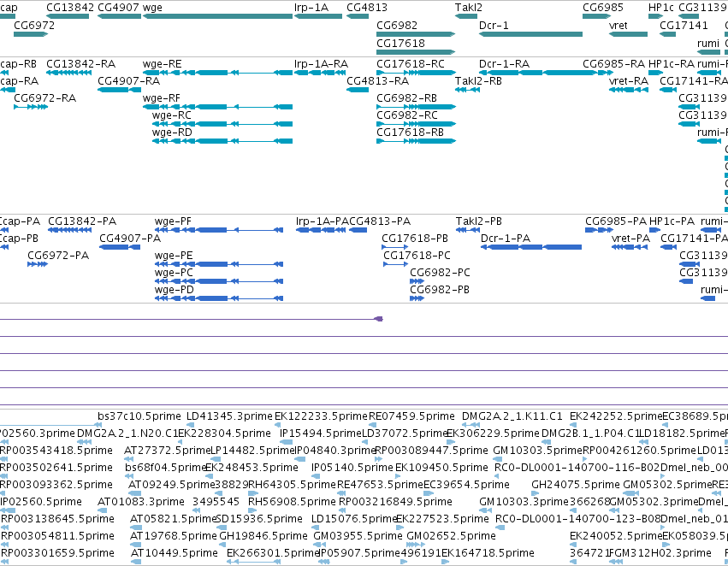This screenshot has width=728, height=566.
Task: Click the wge-RF transcript label
Action: [161, 98]
